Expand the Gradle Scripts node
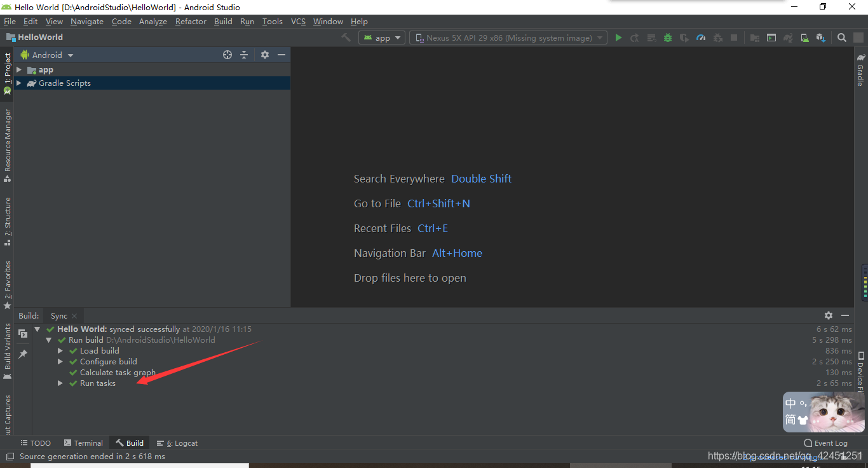Screen dimensions: 868x468 click(x=19, y=83)
